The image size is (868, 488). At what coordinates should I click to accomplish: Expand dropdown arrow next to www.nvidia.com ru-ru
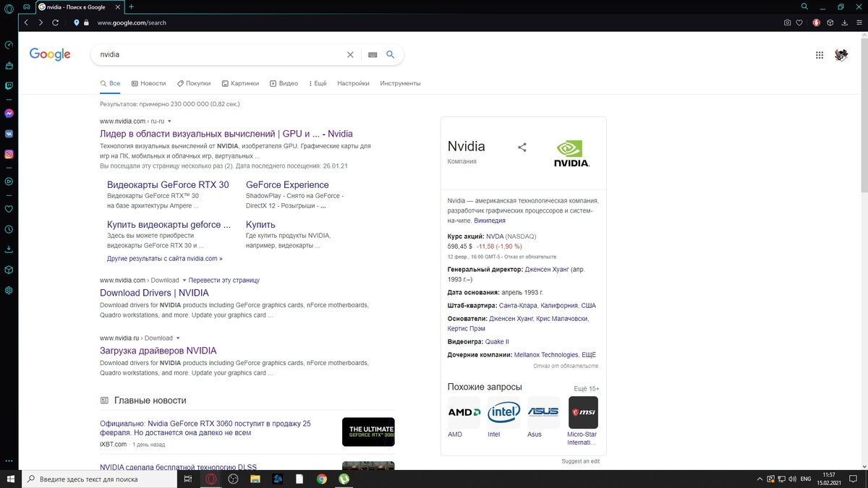(x=169, y=121)
